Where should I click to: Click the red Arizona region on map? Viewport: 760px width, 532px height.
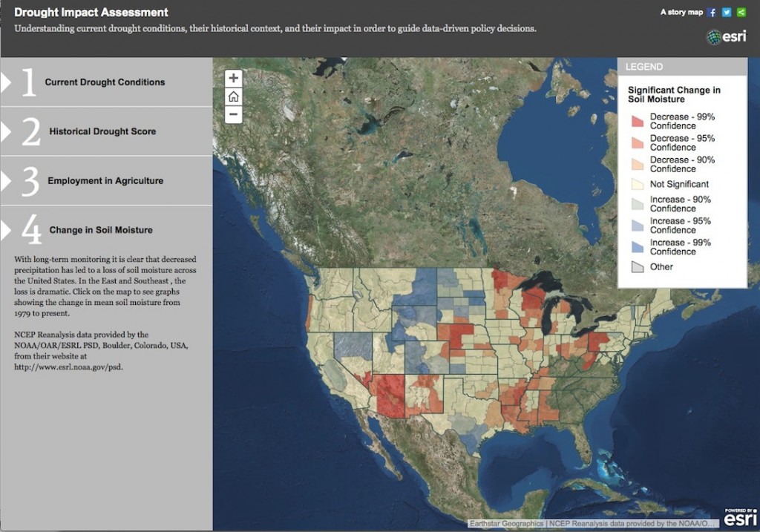(x=390, y=396)
